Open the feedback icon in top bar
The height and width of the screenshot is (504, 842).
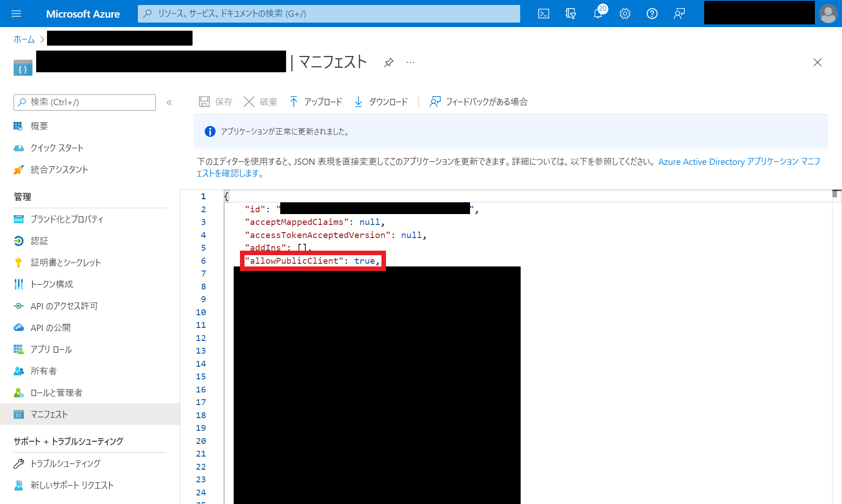(679, 14)
